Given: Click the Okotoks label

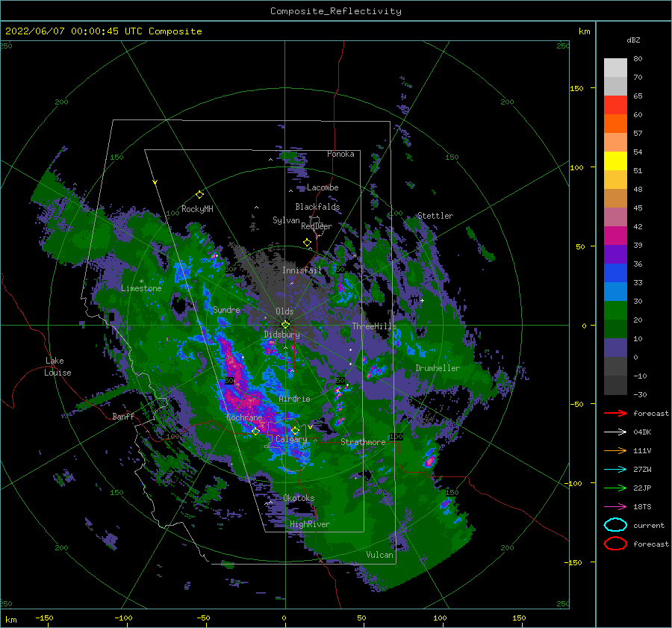Looking at the screenshot, I should point(299,498).
